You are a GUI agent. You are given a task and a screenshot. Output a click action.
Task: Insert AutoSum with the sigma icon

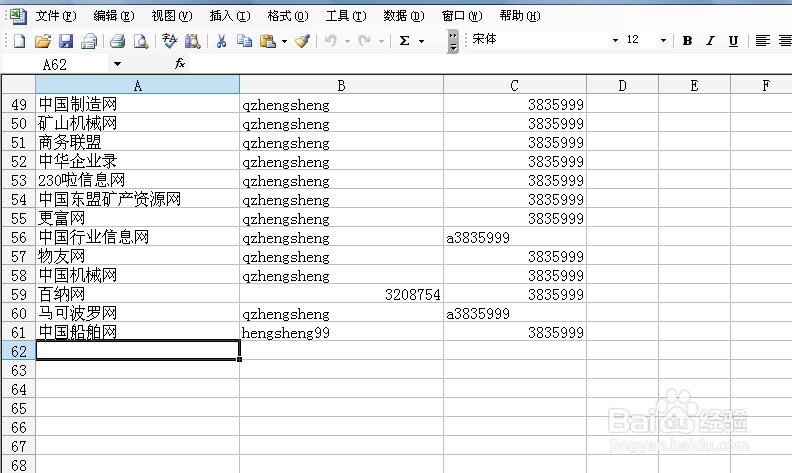point(404,40)
